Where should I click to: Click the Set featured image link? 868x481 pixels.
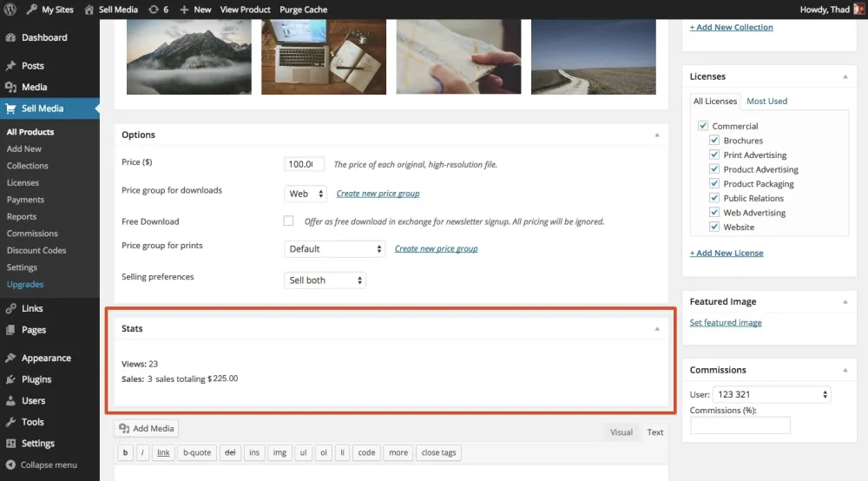726,323
